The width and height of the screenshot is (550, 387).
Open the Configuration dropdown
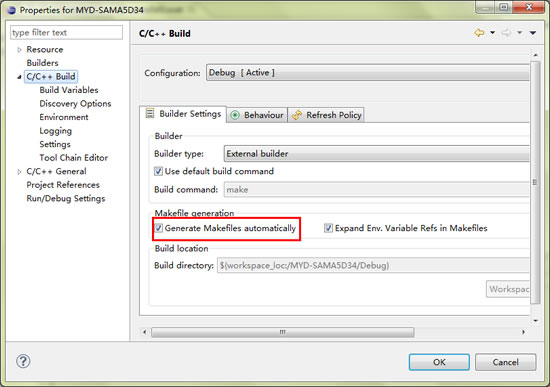pyautogui.click(x=368, y=73)
